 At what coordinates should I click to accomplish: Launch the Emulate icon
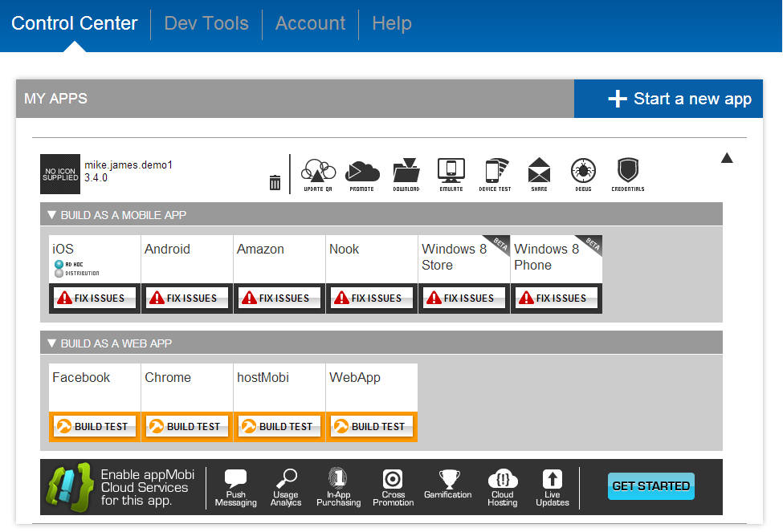tap(451, 175)
